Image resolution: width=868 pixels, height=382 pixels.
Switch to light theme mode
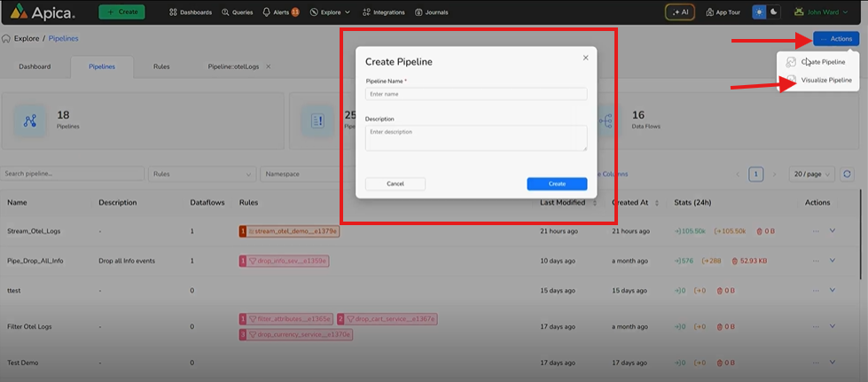759,12
